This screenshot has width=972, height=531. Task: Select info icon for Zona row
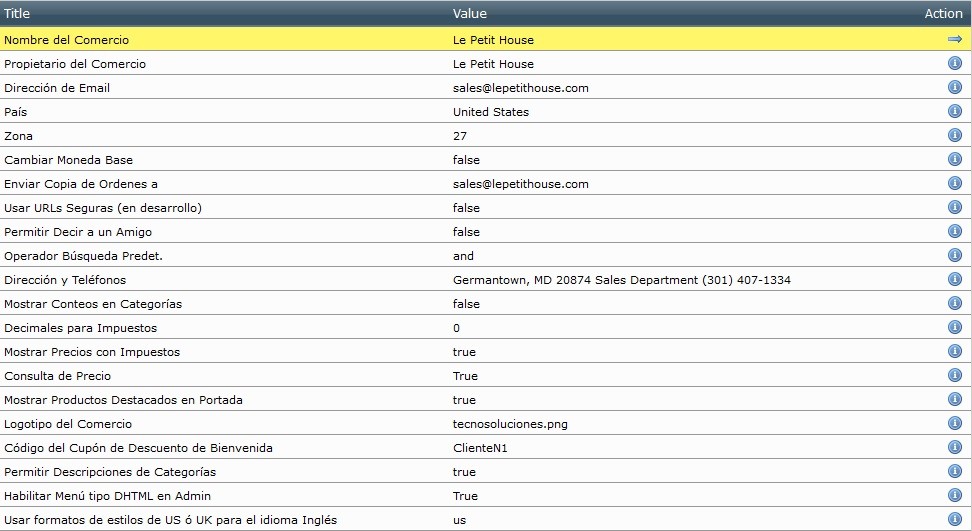click(954, 136)
